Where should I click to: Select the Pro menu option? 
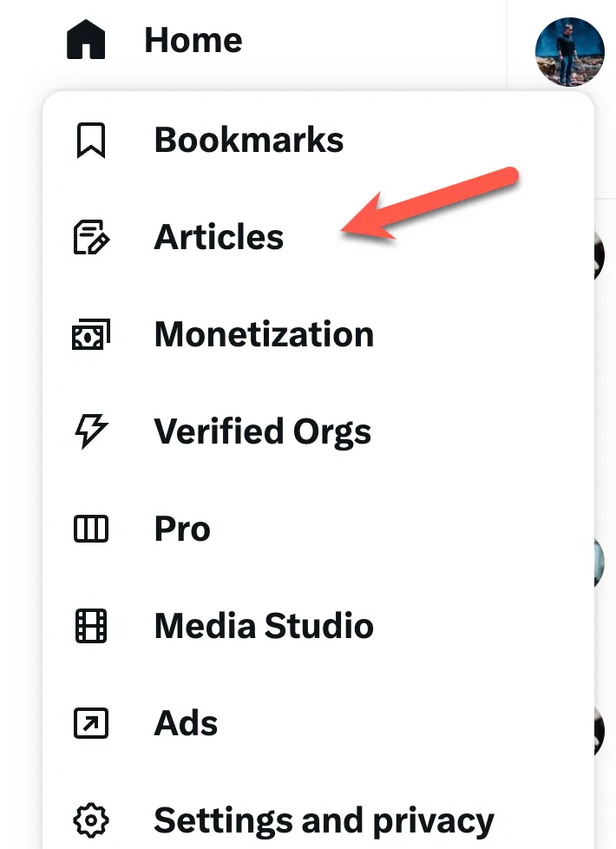(182, 530)
